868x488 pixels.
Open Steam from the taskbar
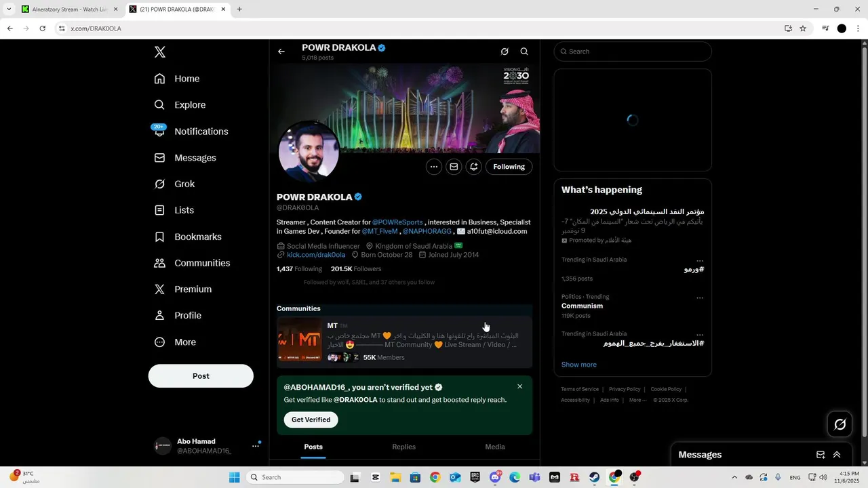point(595,477)
